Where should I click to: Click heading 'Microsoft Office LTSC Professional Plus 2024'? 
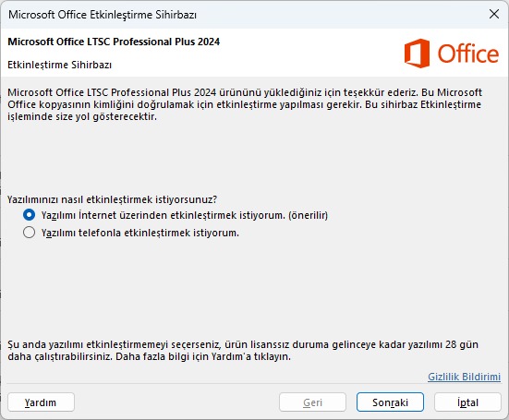pyautogui.click(x=114, y=42)
